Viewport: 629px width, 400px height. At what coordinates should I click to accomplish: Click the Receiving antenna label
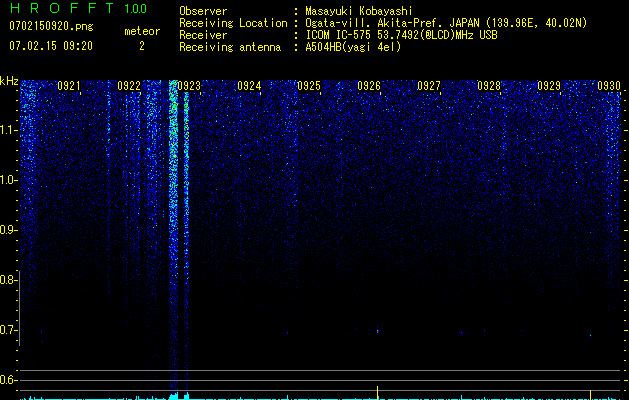pyautogui.click(x=230, y=47)
